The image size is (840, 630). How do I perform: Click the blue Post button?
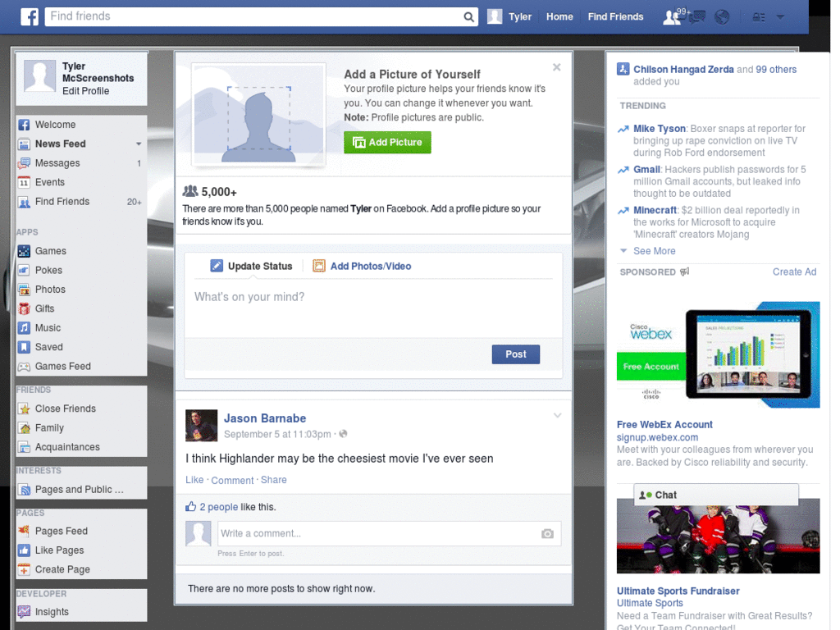coord(515,354)
